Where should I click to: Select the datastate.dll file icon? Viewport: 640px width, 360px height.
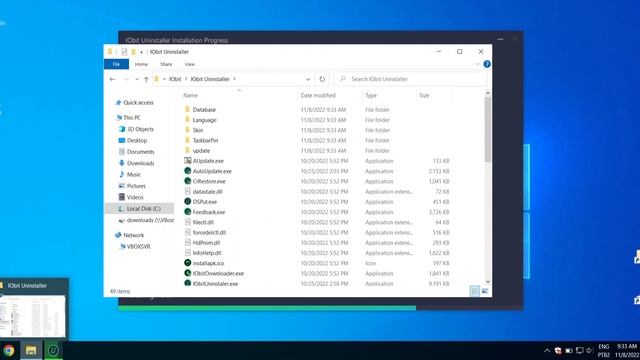point(187,191)
